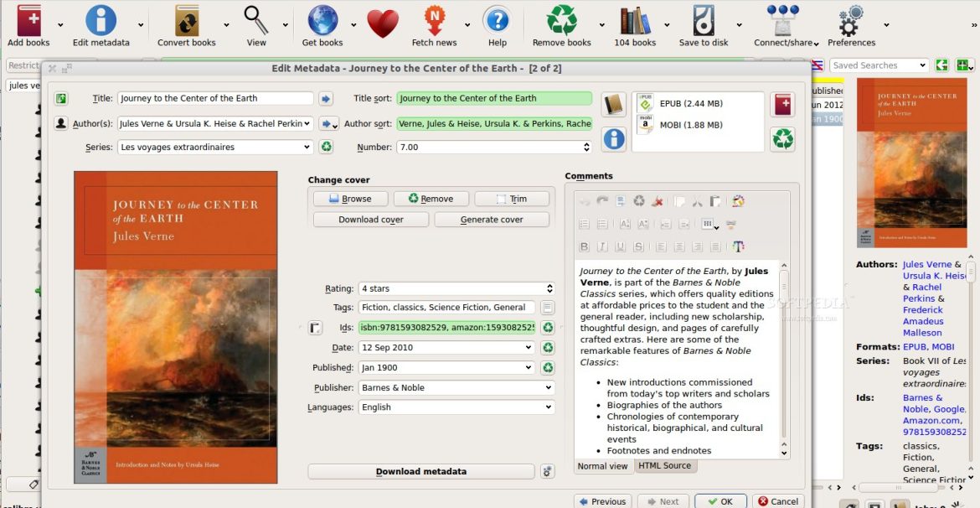Clear the Ids field with recycle icon

click(x=548, y=327)
